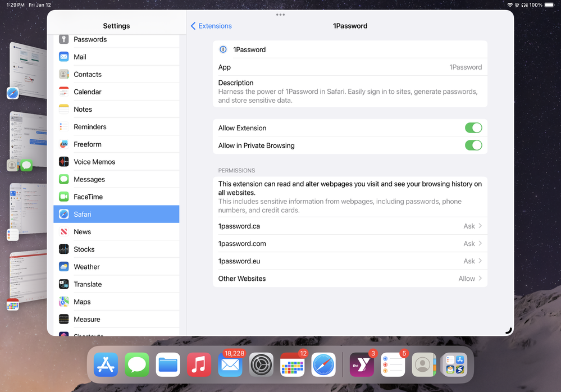This screenshot has height=392, width=561.
Task: Select Safari in the Settings sidebar
Action: (x=116, y=215)
